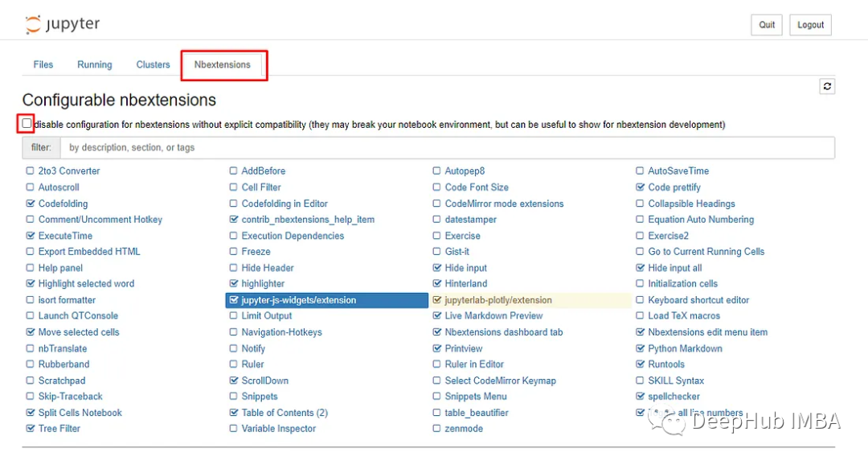The height and width of the screenshot is (461, 868).
Task: Open the Move selected cells link
Action: (79, 332)
